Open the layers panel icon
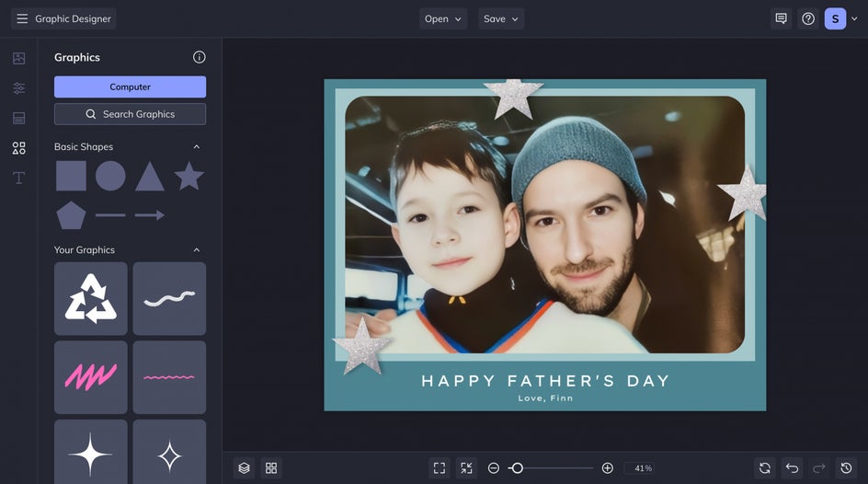 (x=245, y=468)
